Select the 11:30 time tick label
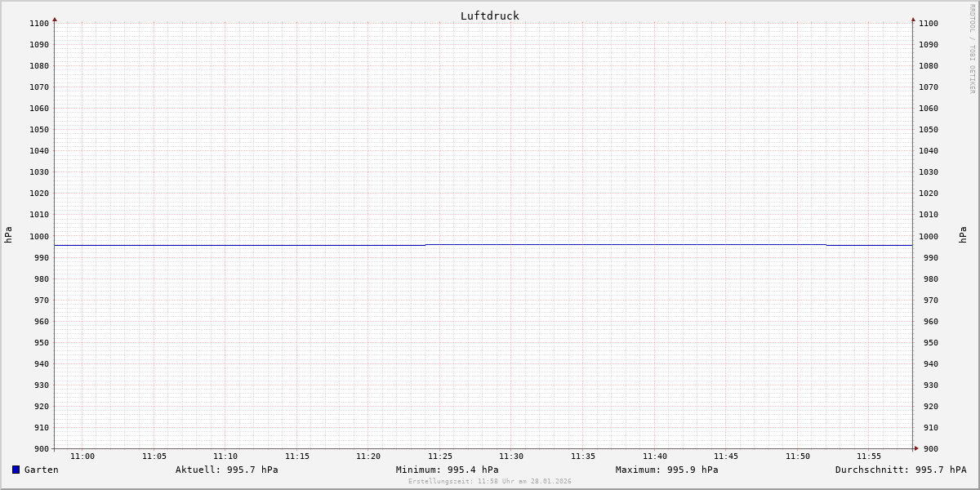Viewport: 980px width, 490px height. pyautogui.click(x=511, y=457)
